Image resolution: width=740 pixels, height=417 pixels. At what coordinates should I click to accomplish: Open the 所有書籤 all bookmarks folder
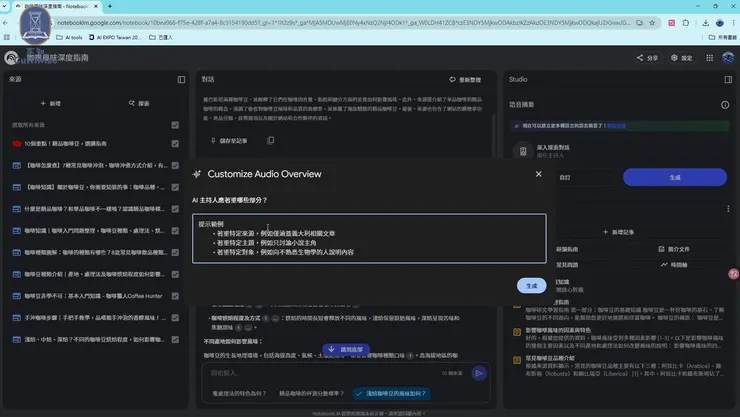pyautogui.click(x=723, y=37)
